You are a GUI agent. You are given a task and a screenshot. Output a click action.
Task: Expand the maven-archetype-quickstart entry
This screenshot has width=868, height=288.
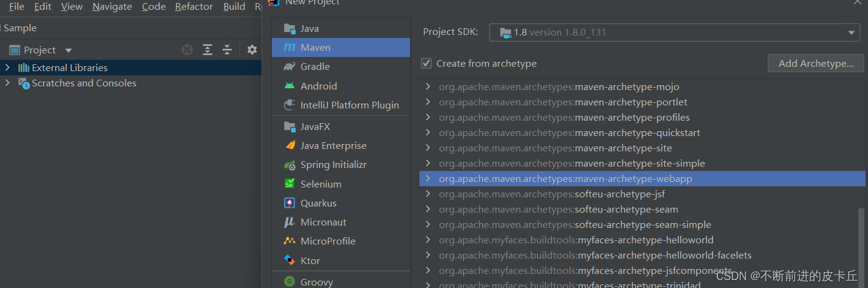coord(428,132)
